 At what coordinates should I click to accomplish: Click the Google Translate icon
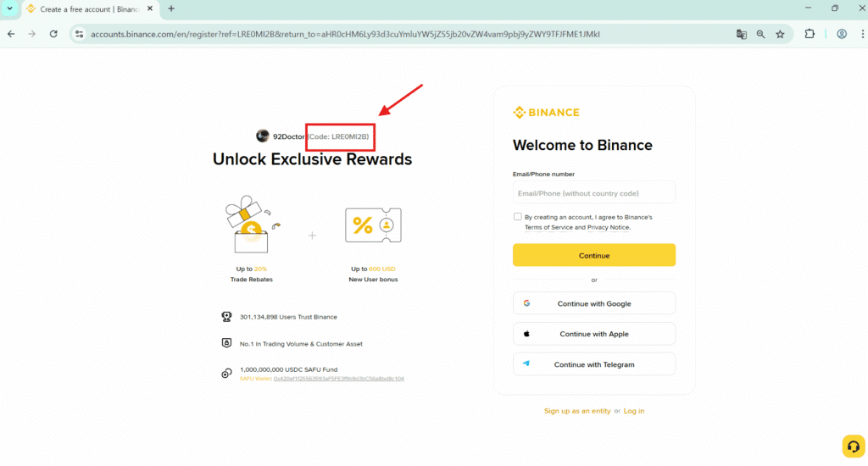pos(742,34)
